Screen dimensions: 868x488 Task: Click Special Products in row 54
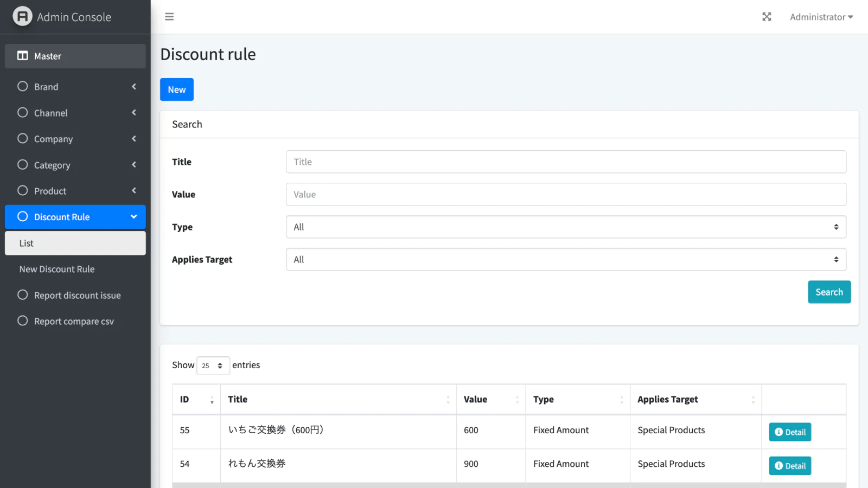(671, 464)
